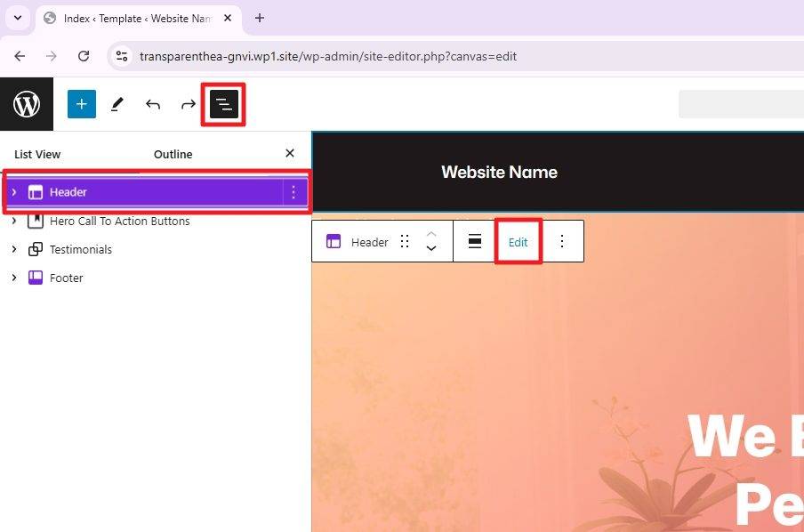Click the Redo arrow

pyautogui.click(x=189, y=104)
